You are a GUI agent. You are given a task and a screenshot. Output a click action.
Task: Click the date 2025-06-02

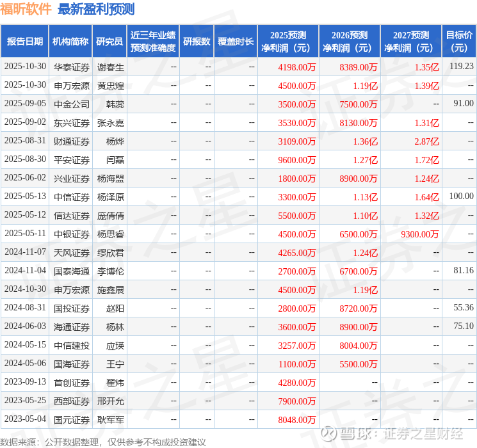(25, 177)
